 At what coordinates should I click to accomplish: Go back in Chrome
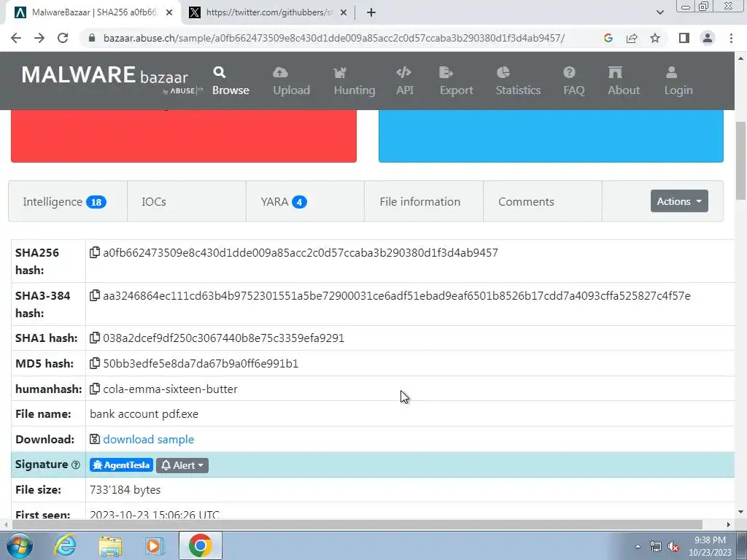click(16, 38)
